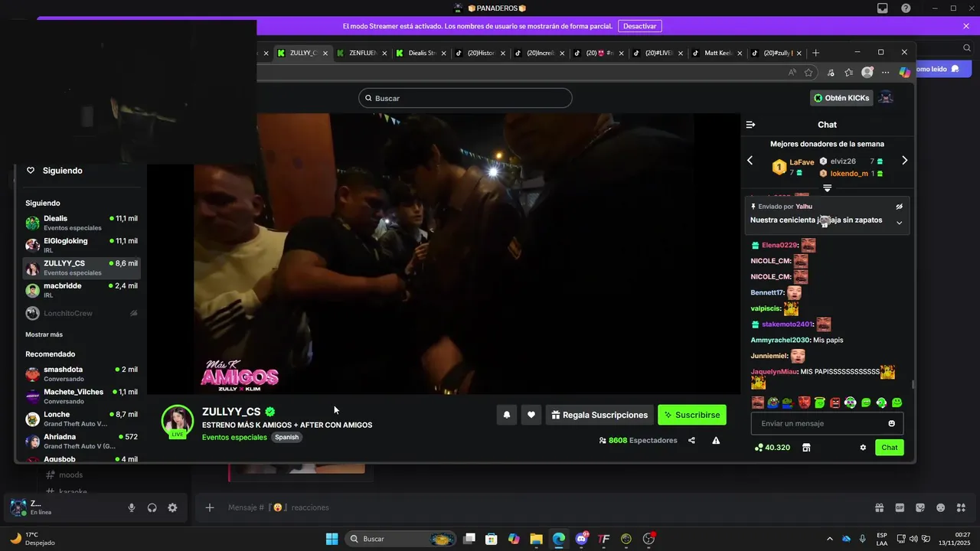The height and width of the screenshot is (551, 980).
Task: Open recommended channel Ahriadna
Action: pos(82,441)
